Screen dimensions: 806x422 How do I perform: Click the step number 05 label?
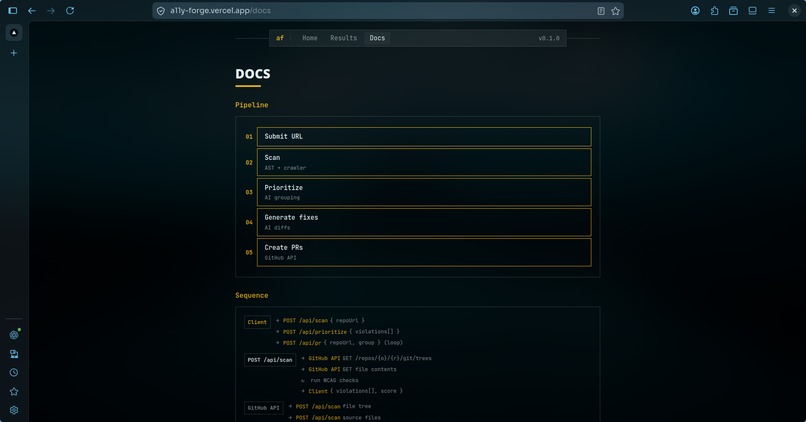(249, 252)
